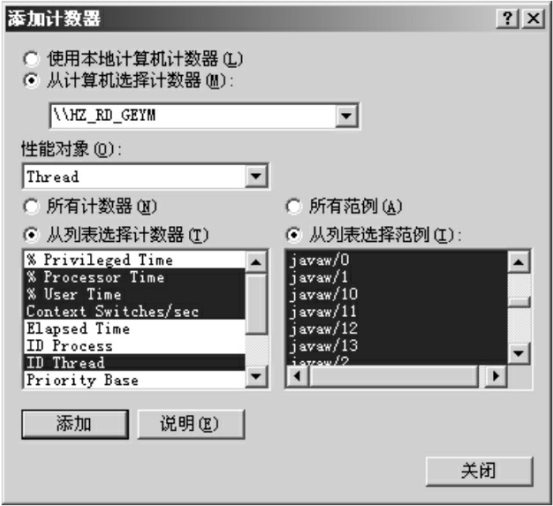553x506 pixels.
Task: Select 所有范例 radio option
Action: click(294, 206)
